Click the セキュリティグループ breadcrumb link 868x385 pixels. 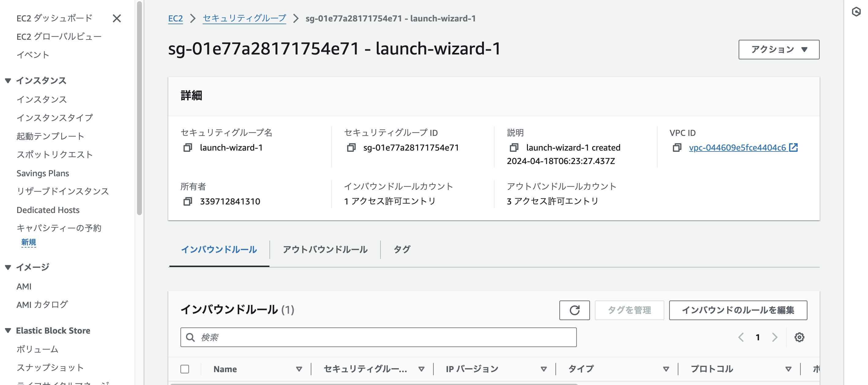click(x=244, y=18)
